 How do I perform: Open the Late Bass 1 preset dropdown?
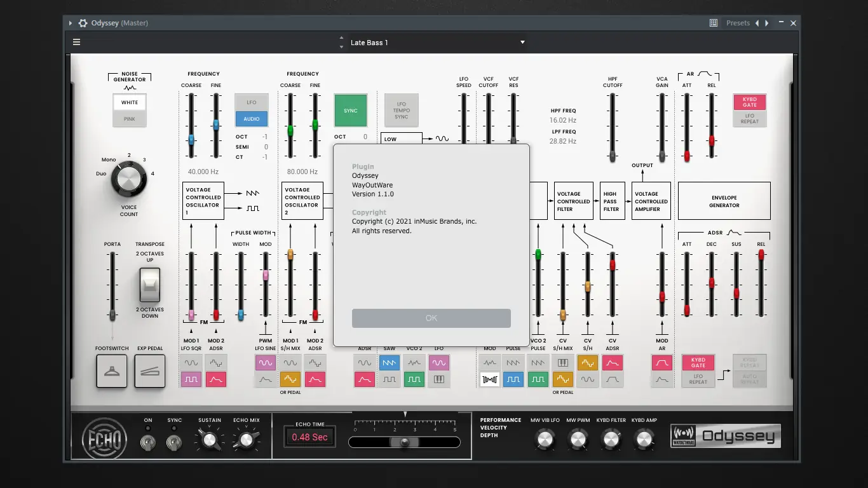click(438, 43)
